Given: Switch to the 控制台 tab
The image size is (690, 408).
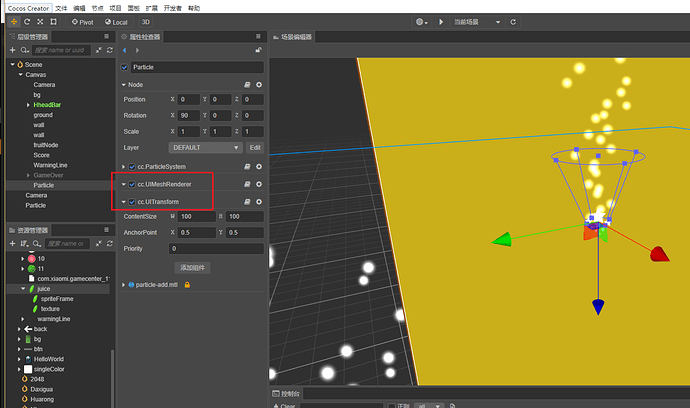Looking at the screenshot, I should (286, 393).
